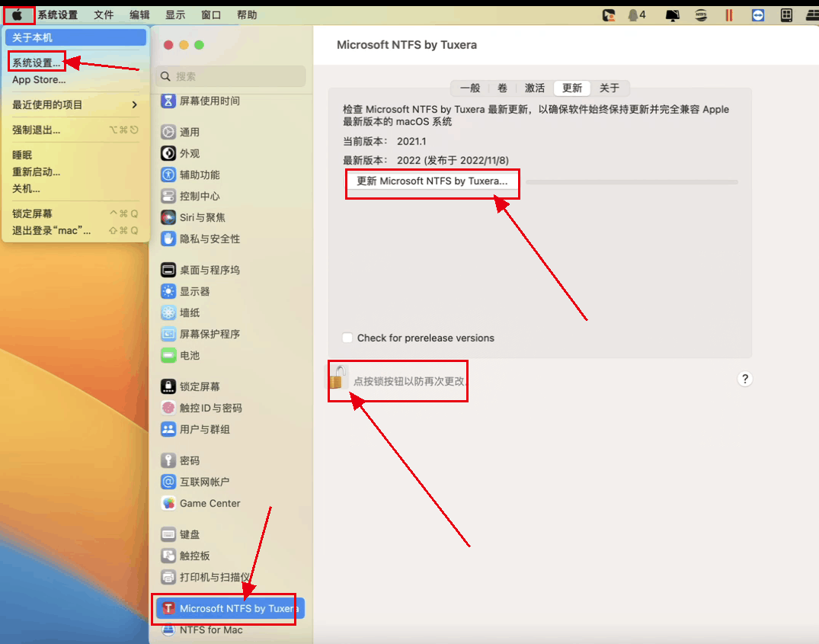The width and height of the screenshot is (819, 644).
Task: Click the Printers & Scanners icon
Action: click(168, 577)
